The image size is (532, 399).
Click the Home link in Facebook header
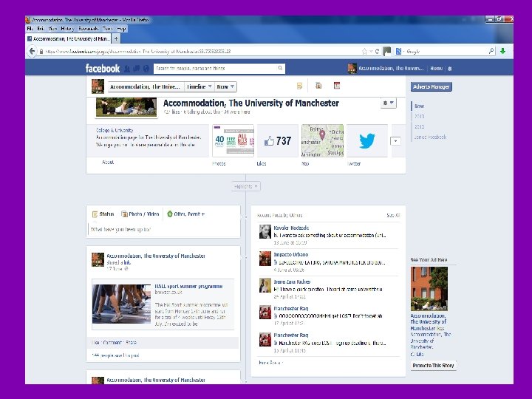click(437, 69)
